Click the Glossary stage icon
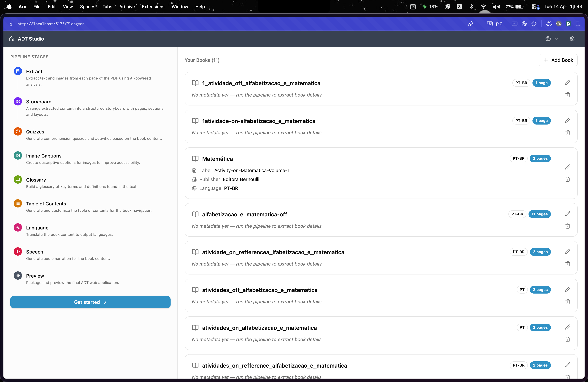The height and width of the screenshot is (382, 588). point(18,179)
